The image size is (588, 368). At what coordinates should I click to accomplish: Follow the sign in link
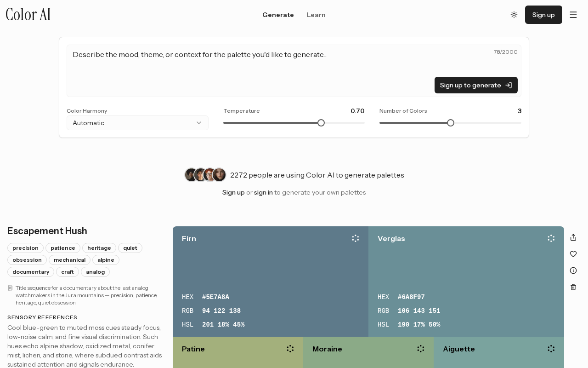tap(263, 192)
